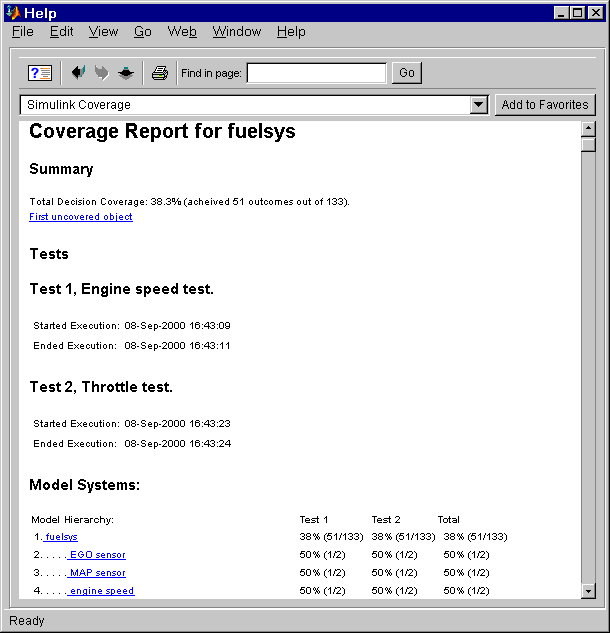
Task: Open the EGO sensor link
Action: pyautogui.click(x=96, y=555)
